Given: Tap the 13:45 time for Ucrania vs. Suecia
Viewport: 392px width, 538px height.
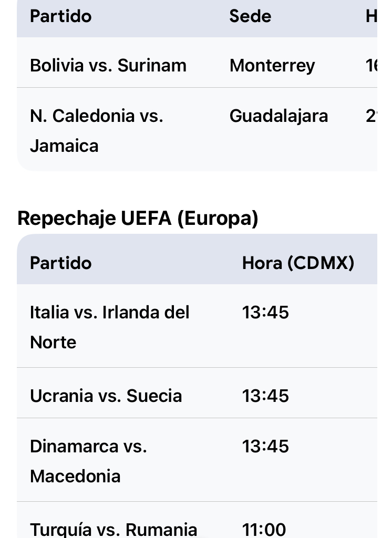Looking at the screenshot, I should (265, 396).
